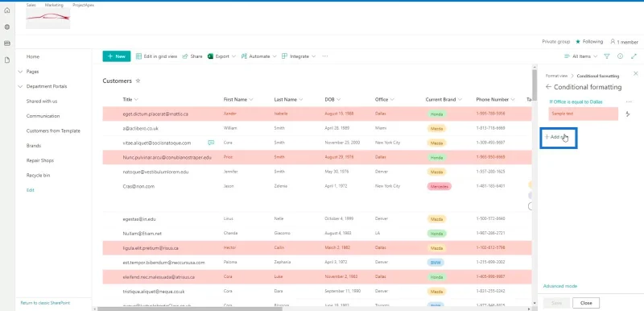Open comment icon on vitae.aliquet row

point(211,143)
